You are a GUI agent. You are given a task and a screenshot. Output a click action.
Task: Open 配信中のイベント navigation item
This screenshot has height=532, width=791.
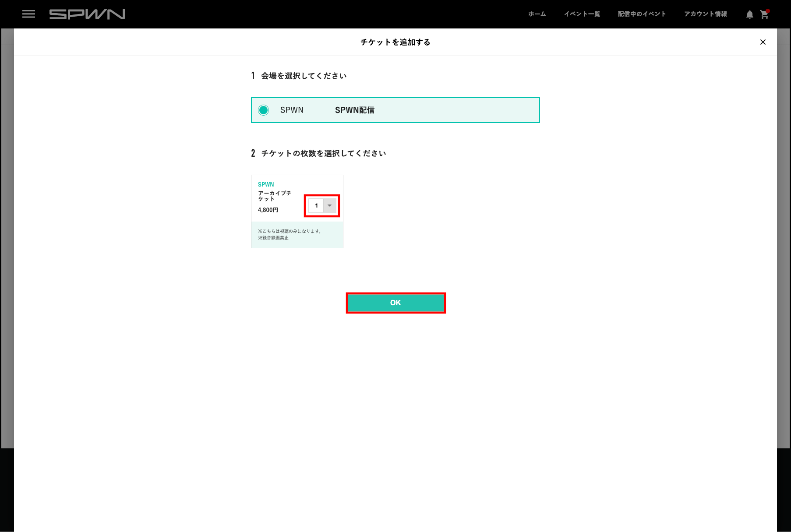[x=642, y=14]
